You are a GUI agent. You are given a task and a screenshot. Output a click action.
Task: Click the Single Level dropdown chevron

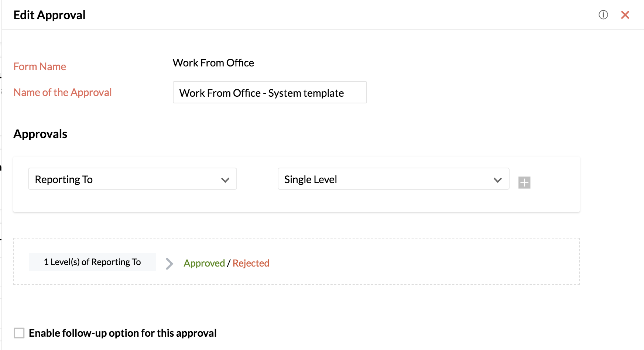[497, 180]
